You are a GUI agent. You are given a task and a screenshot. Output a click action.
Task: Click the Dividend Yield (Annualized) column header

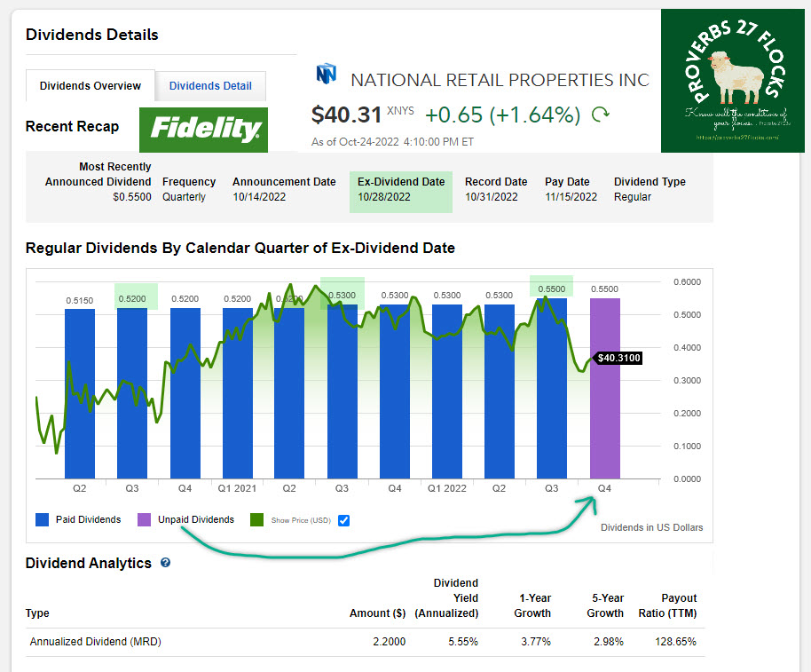click(x=456, y=597)
